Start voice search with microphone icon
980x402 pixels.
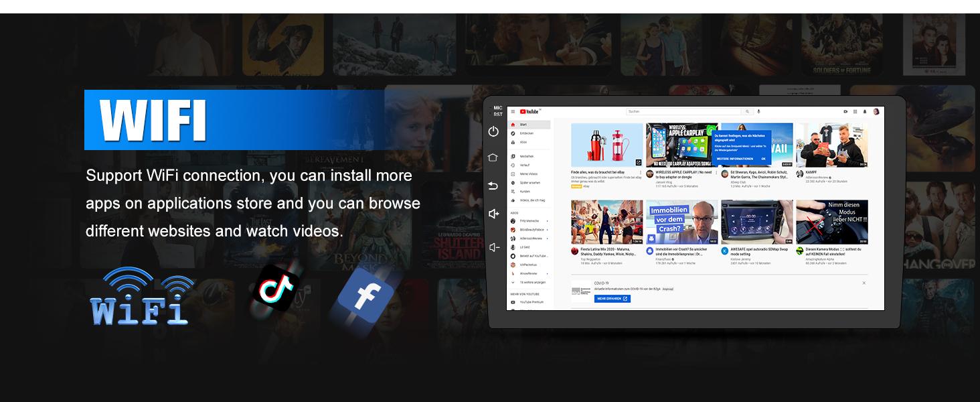(x=758, y=111)
